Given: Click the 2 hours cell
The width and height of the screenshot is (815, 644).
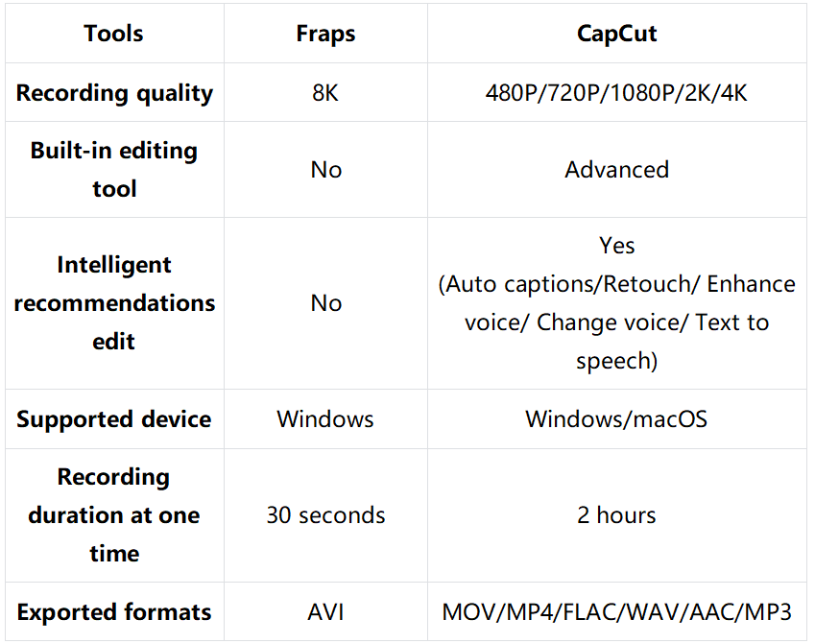Looking at the screenshot, I should click(616, 515).
